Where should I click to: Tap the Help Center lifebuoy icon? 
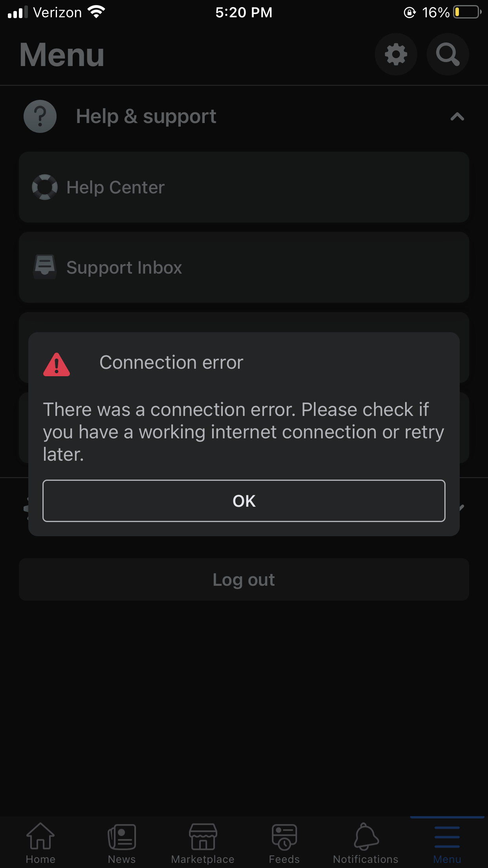[45, 187]
